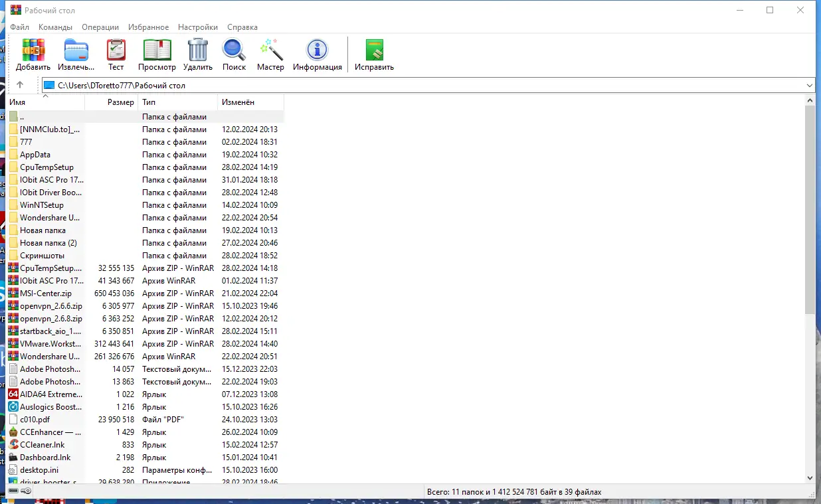Sort list by Изменён column header
This screenshot has width=821, height=504.
coord(251,102)
